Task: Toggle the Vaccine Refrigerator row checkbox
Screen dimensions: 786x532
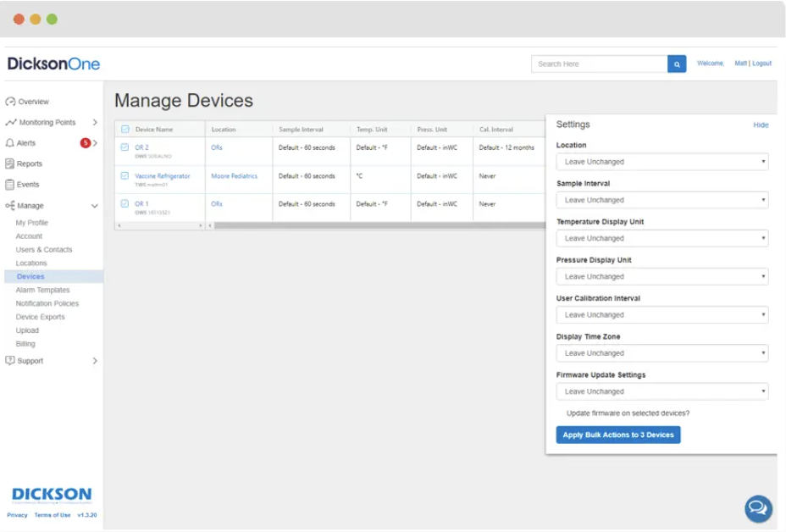Action: 125,176
